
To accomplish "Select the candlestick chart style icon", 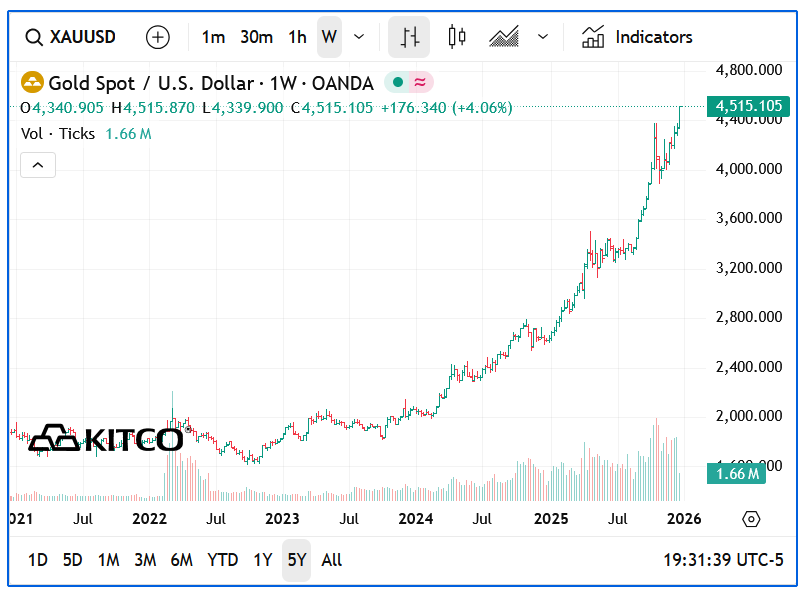I will tap(457, 37).
